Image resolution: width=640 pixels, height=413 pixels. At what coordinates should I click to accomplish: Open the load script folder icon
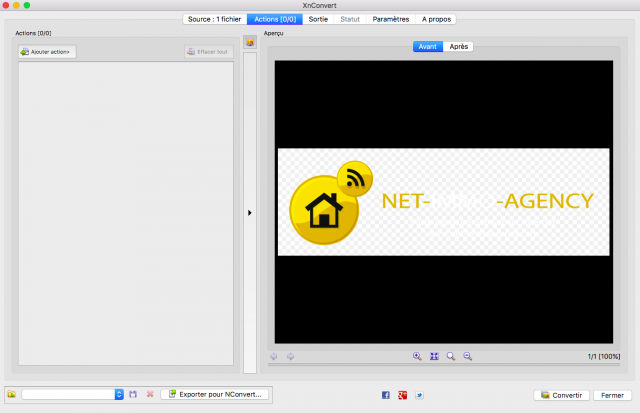click(11, 394)
